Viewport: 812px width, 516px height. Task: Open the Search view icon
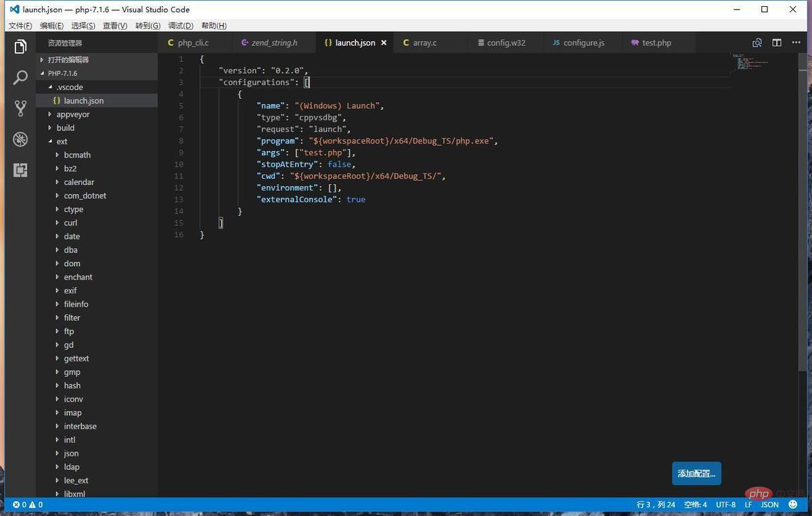(x=20, y=77)
